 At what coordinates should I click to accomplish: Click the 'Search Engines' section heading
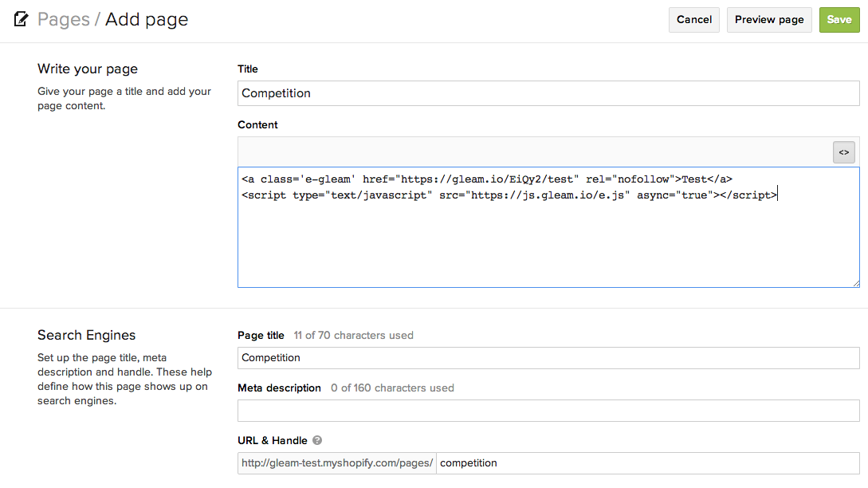[86, 335]
